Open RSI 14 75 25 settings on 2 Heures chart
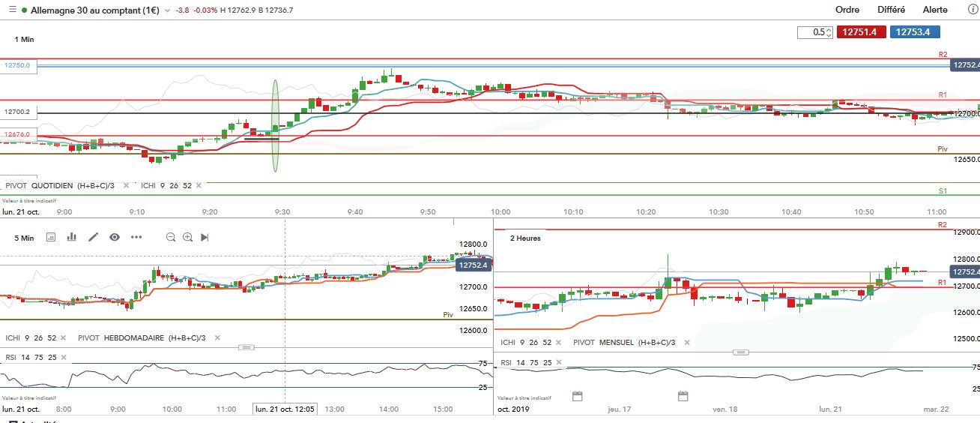The width and height of the screenshot is (980, 423). [x=525, y=362]
